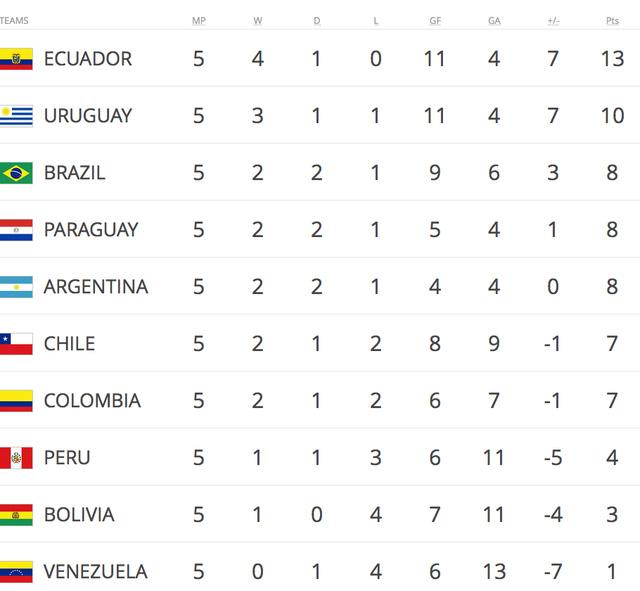Click the GF column header
The height and width of the screenshot is (591, 640).
pos(435,21)
